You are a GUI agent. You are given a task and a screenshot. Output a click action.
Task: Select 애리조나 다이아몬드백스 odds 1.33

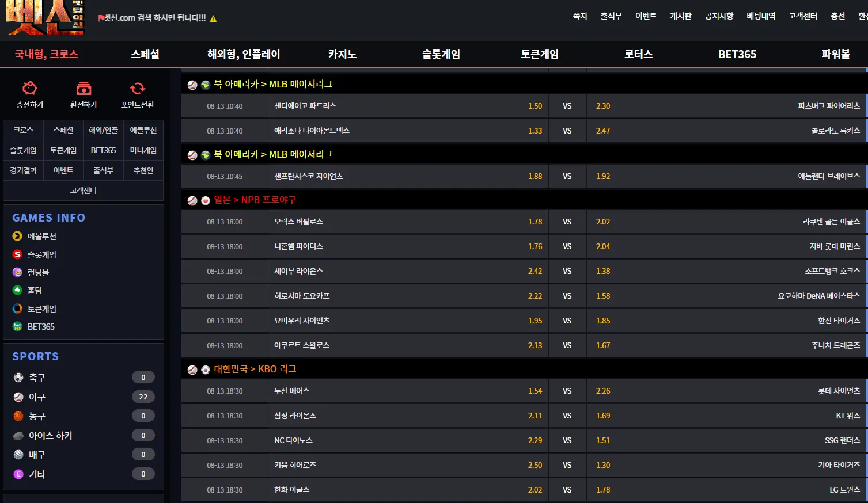[x=408, y=131]
